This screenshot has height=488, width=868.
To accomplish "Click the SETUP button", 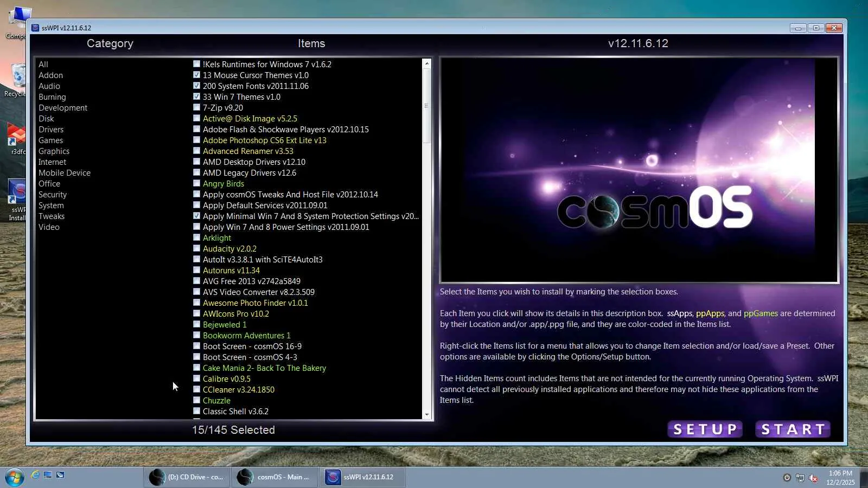I will click(x=705, y=429).
